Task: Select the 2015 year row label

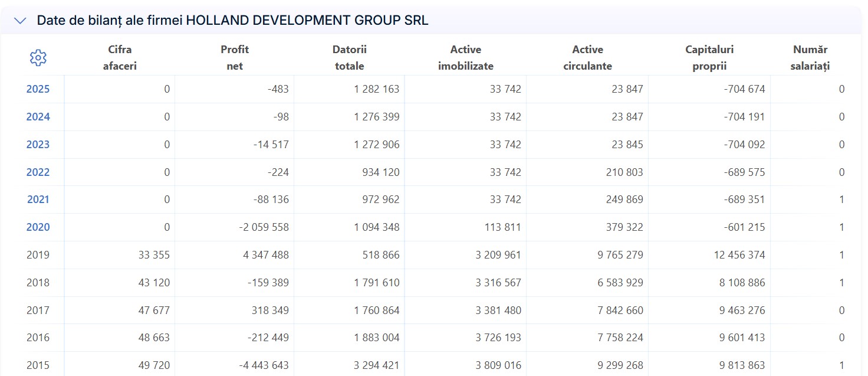Action: [x=38, y=365]
